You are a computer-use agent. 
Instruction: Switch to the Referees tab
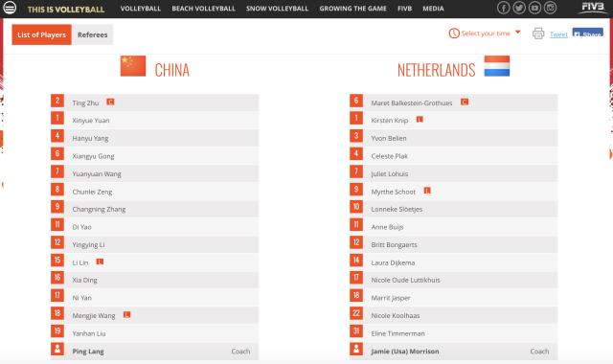click(x=92, y=34)
